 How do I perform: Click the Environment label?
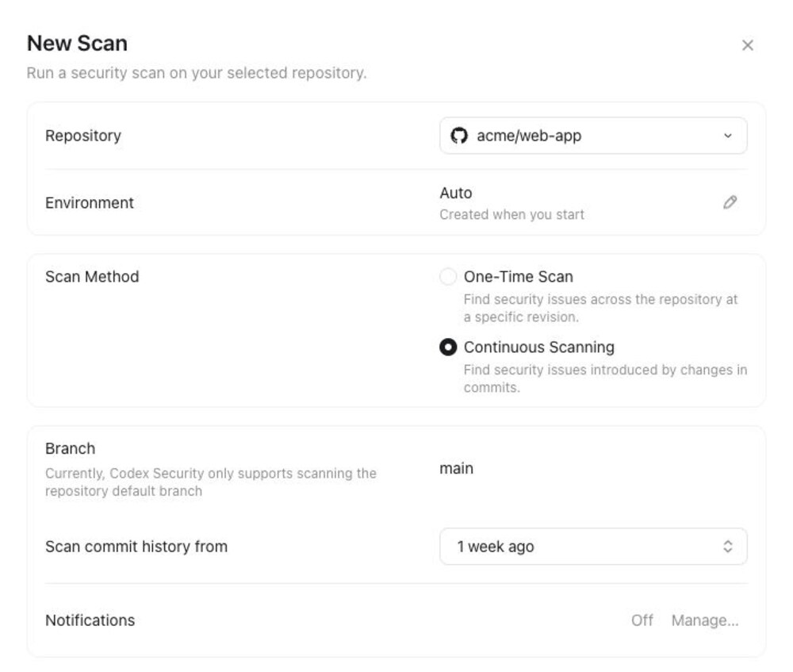[x=90, y=203]
